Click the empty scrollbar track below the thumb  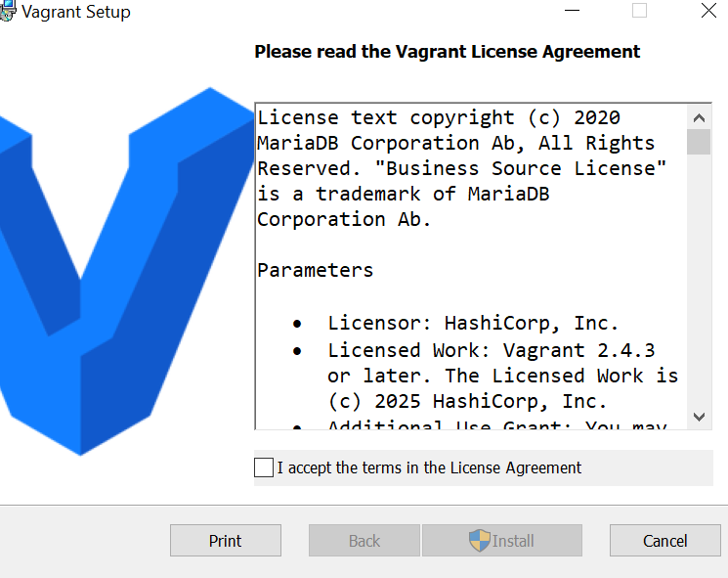point(699,281)
